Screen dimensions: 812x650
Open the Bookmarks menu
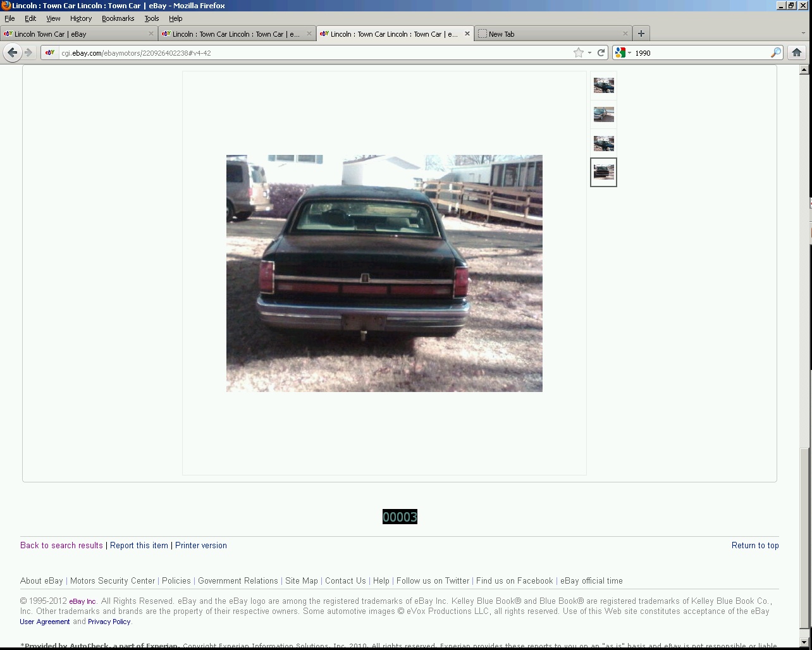118,18
